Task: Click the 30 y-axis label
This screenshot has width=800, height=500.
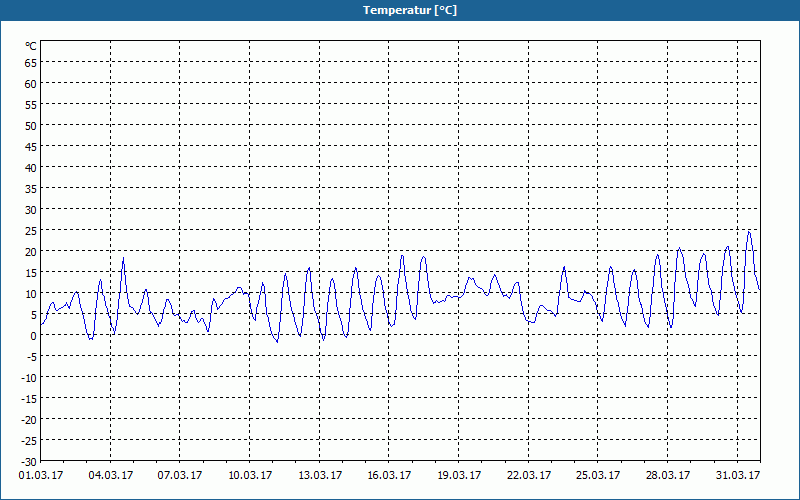Action: [31, 210]
